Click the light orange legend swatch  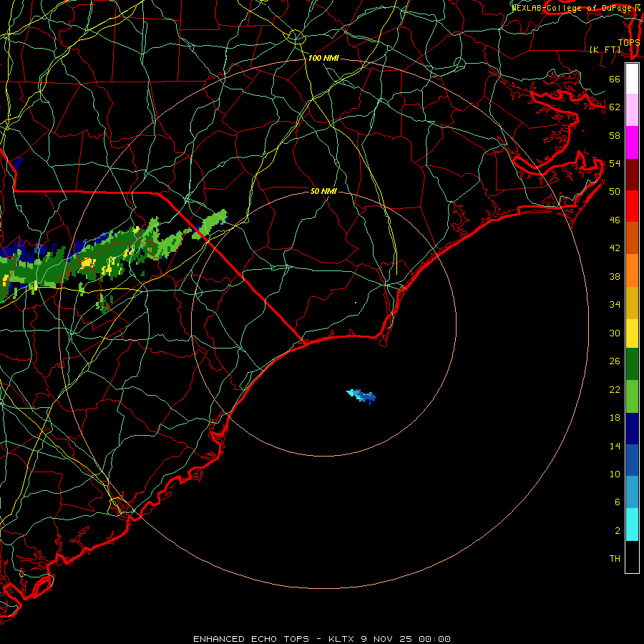point(632,270)
